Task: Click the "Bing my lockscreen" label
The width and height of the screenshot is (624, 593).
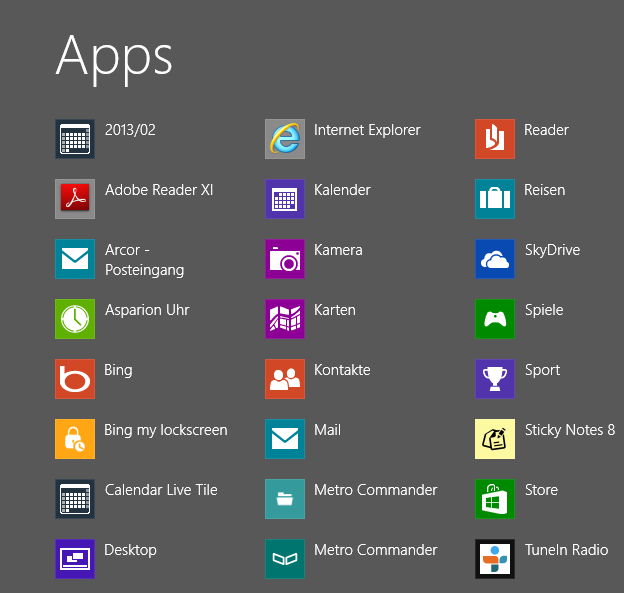Action: (x=166, y=431)
